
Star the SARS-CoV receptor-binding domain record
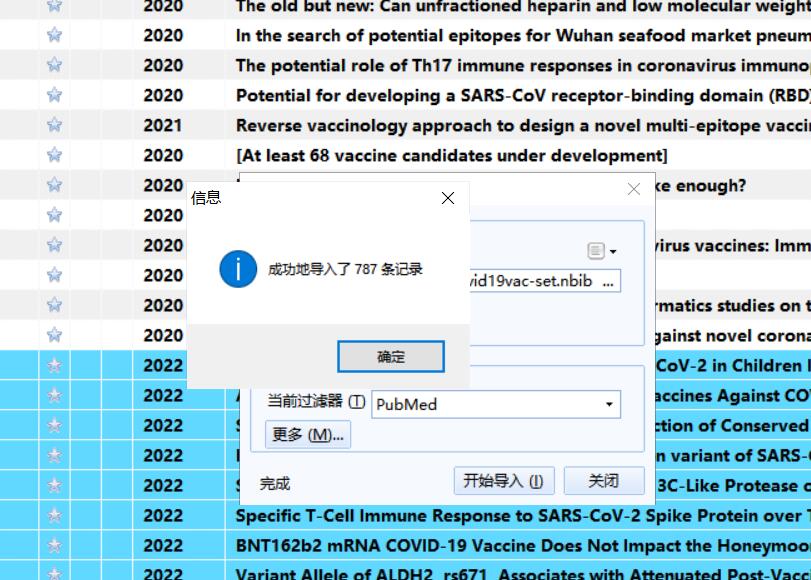(54, 95)
